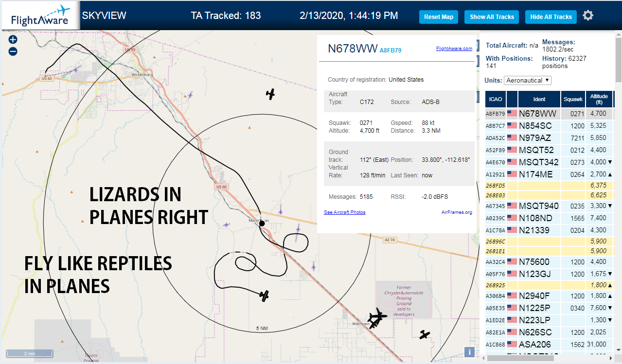Sort table by Ident column header
622x364 pixels.
(539, 99)
